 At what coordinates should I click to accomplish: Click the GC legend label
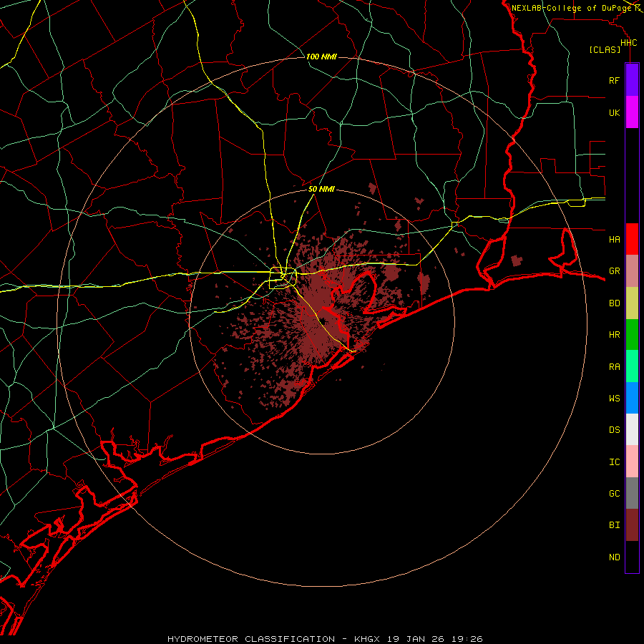point(614,493)
